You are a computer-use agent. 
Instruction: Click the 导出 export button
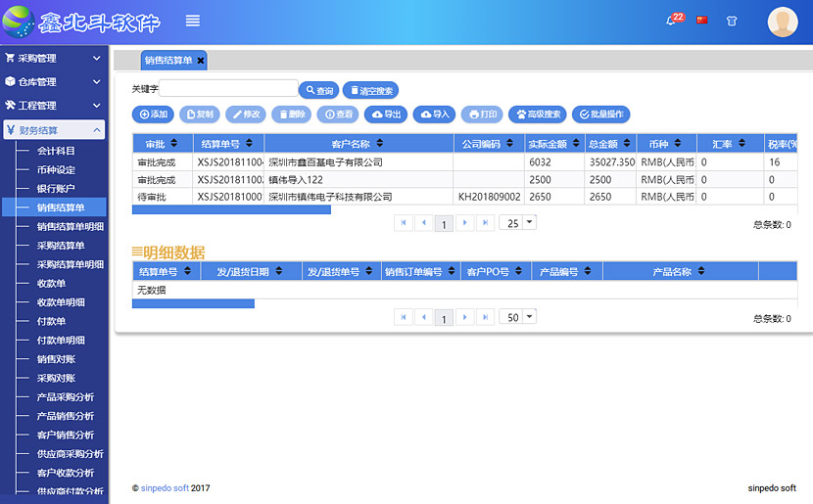386,115
